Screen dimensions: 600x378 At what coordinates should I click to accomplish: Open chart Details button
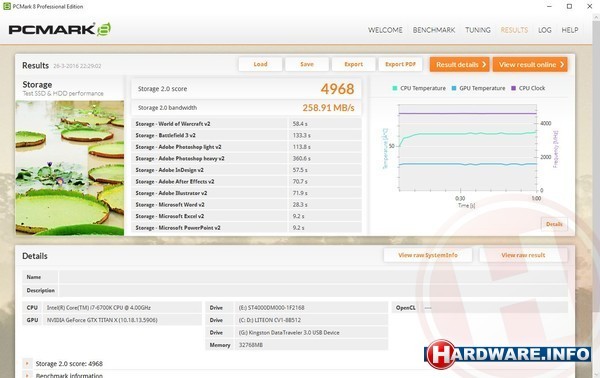[554, 224]
